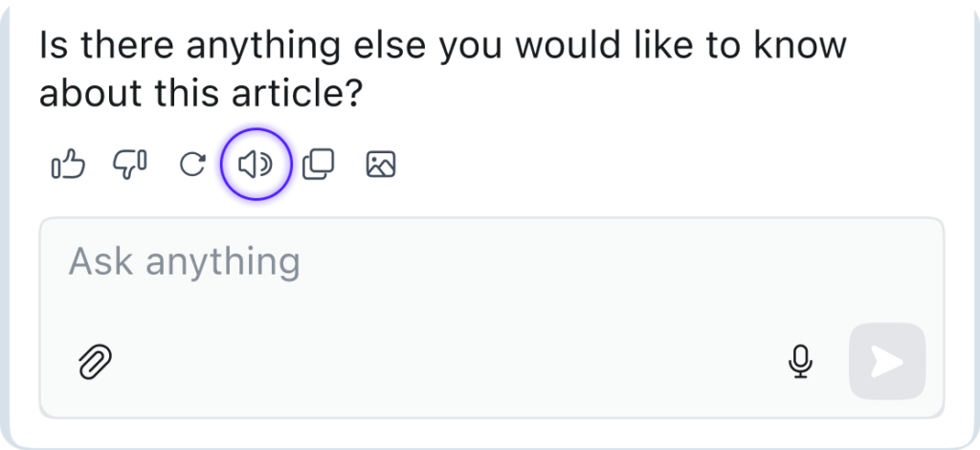Viewport: 980px width, 450px height.
Task: Retry generating the answer
Action: [193, 166]
